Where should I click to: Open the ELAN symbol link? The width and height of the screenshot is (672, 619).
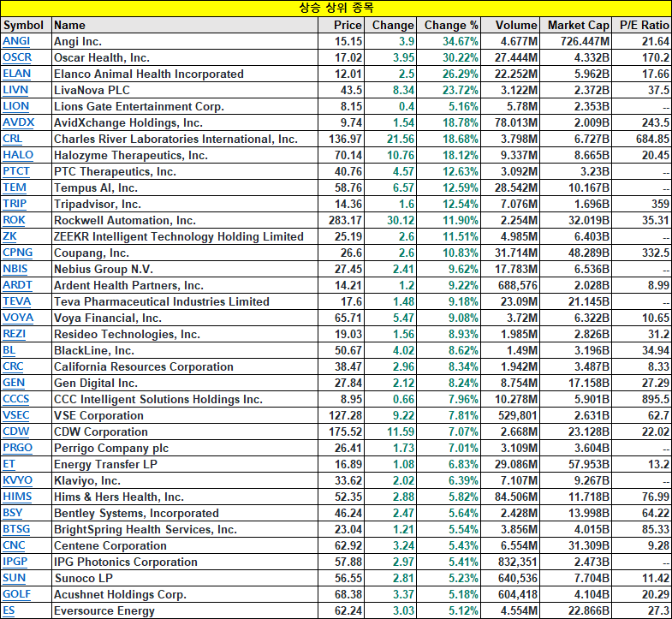point(17,74)
